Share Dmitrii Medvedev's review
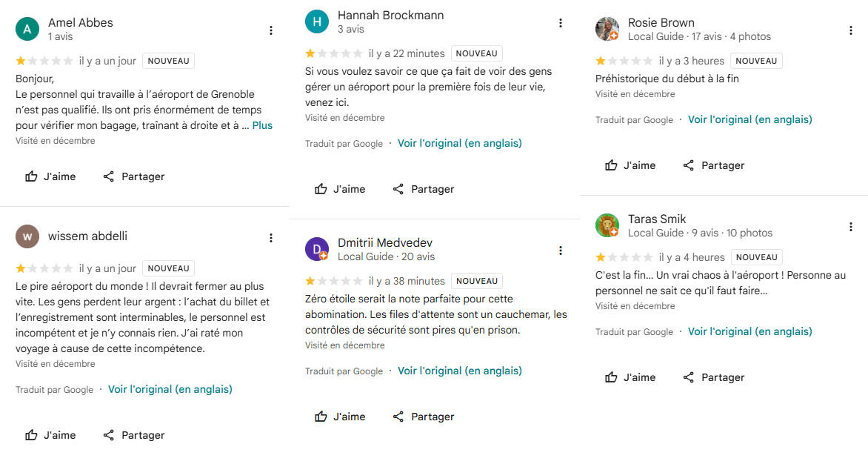Viewport: 868px width, 464px height. click(423, 417)
